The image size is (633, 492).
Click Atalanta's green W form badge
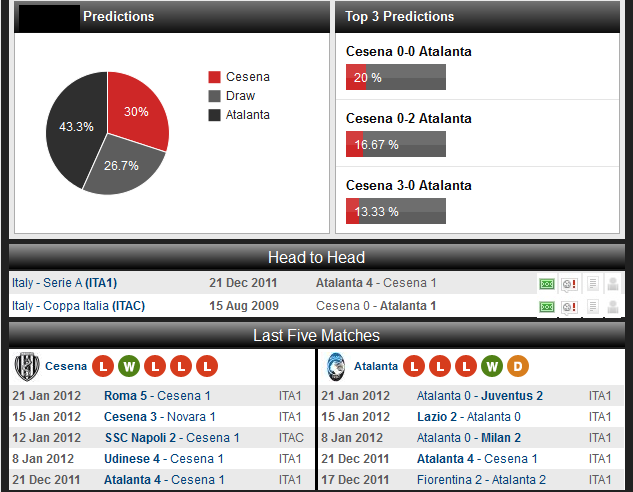click(491, 367)
